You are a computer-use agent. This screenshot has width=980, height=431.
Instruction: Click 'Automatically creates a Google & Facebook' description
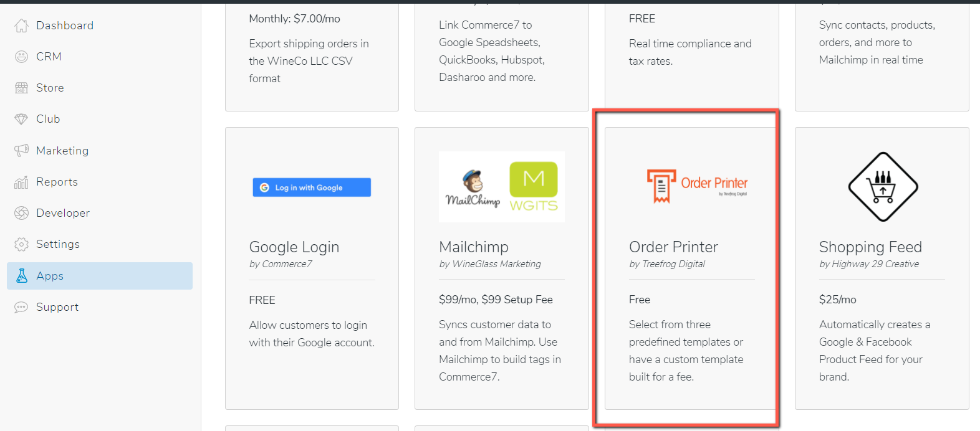point(875,351)
